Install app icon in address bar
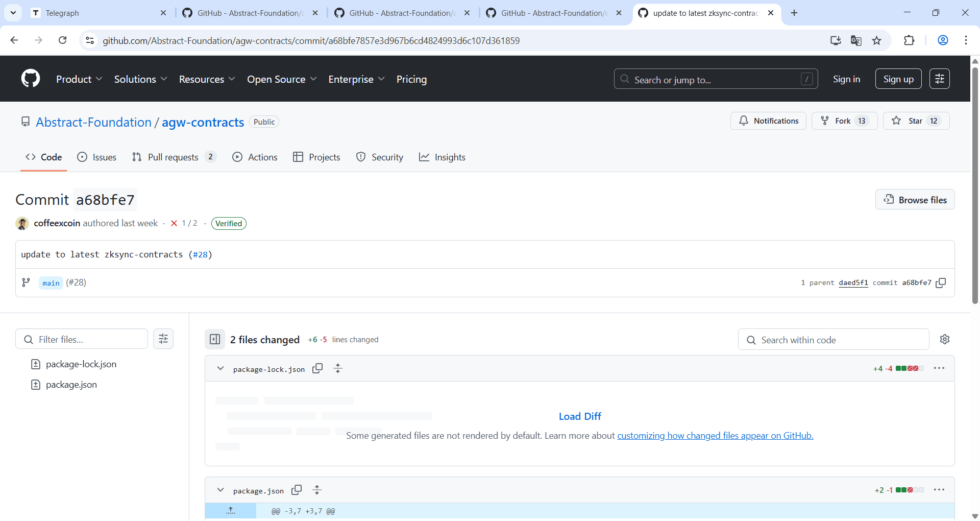This screenshot has height=521, width=980. click(x=836, y=40)
